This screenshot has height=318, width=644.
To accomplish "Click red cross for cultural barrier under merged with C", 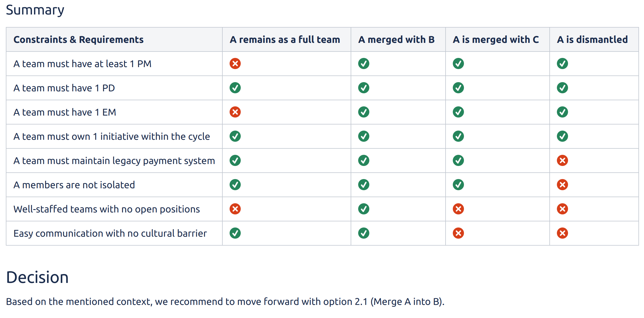I will coord(458,233).
